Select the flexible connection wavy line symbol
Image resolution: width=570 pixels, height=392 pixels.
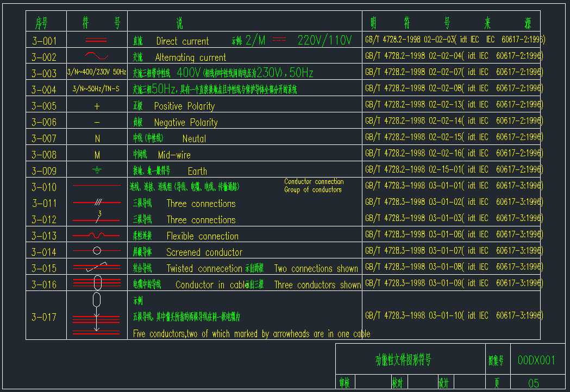[x=97, y=236]
